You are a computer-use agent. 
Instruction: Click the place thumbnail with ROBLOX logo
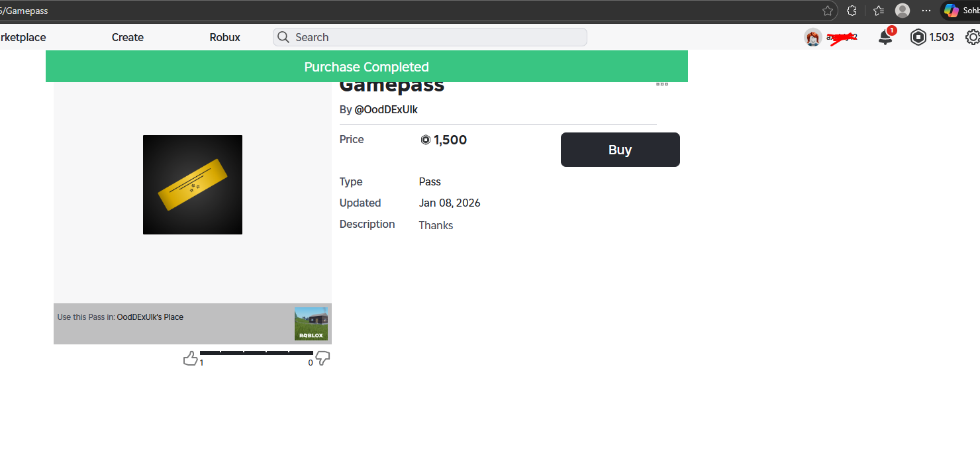point(311,324)
